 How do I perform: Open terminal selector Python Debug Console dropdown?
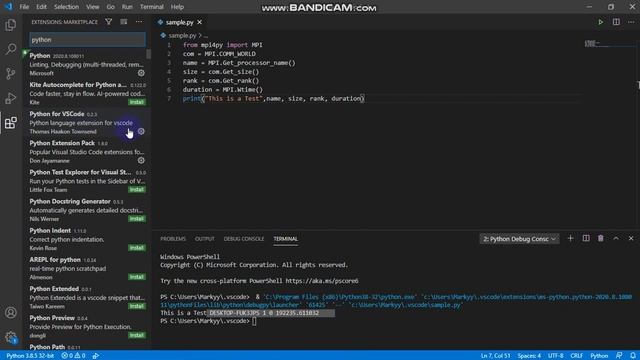coord(519,239)
